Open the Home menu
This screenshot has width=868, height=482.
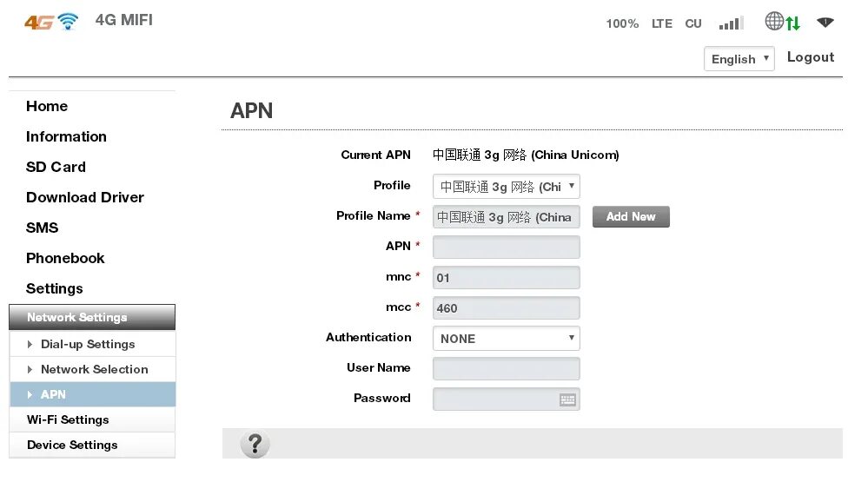click(47, 106)
